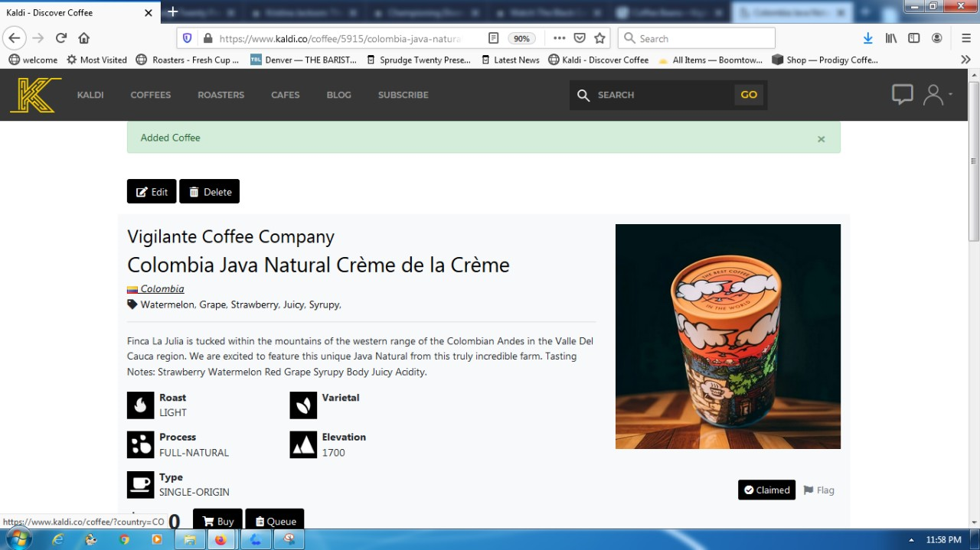Image resolution: width=980 pixels, height=550 pixels.
Task: Dismiss the Added Coffee alert
Action: coord(821,139)
